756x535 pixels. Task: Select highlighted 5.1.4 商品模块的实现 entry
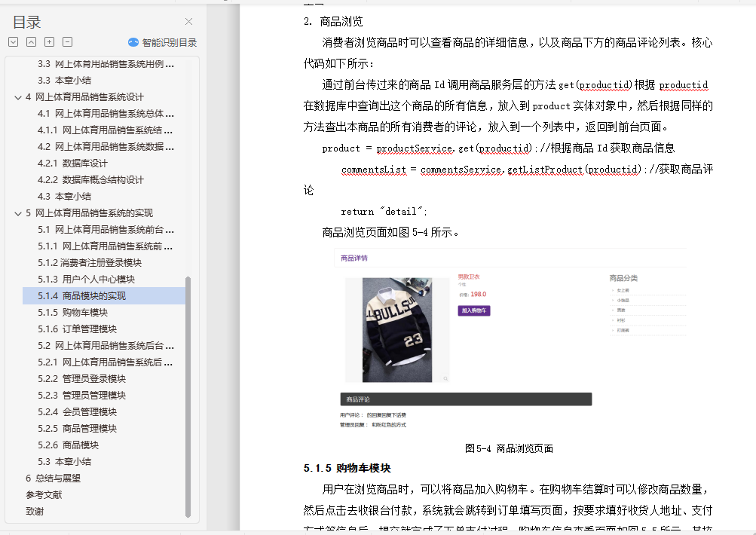(104, 296)
